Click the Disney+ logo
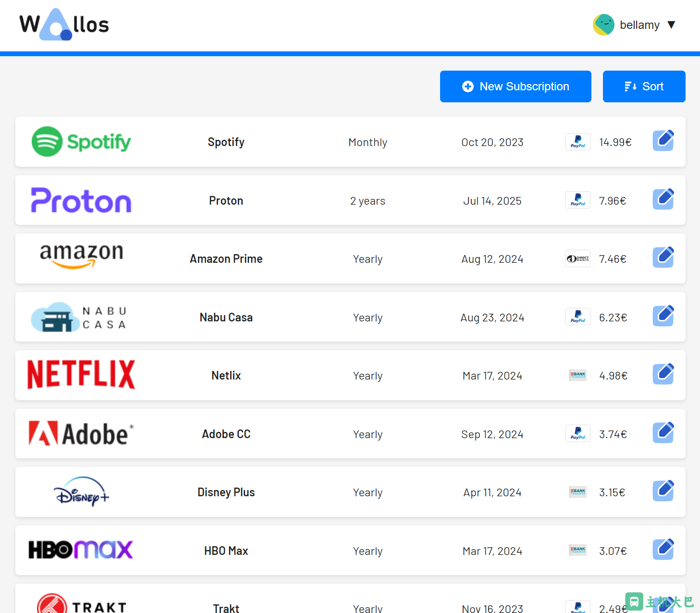700x613 pixels. 81,491
